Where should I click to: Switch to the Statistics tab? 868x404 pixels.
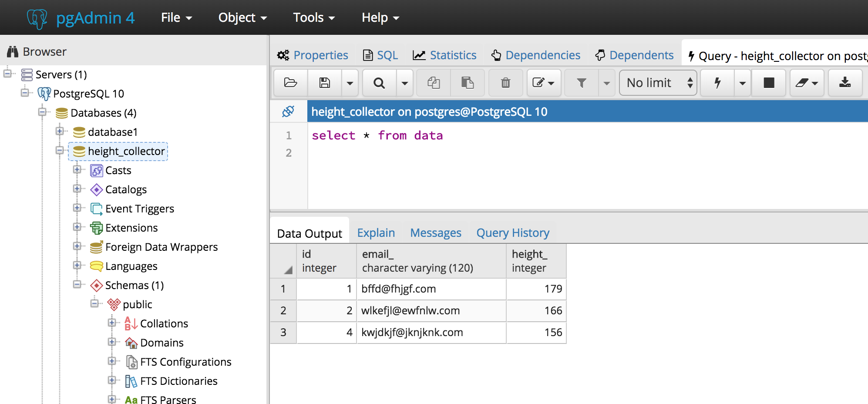click(444, 55)
